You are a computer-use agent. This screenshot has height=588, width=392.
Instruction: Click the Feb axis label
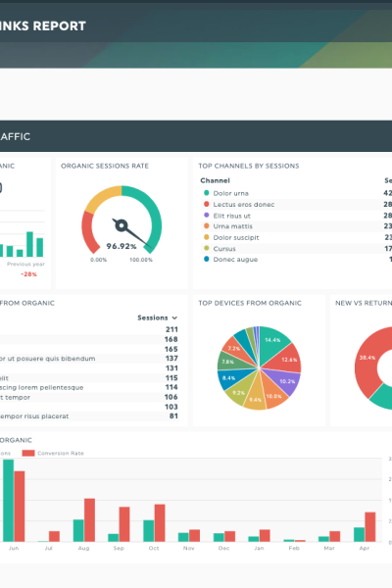(294, 548)
